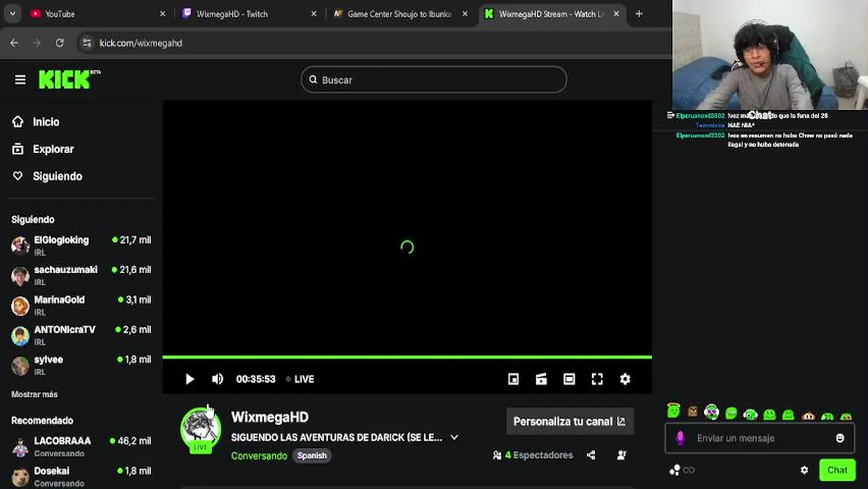
Task: Open Explorar in sidebar
Action: 43,149
